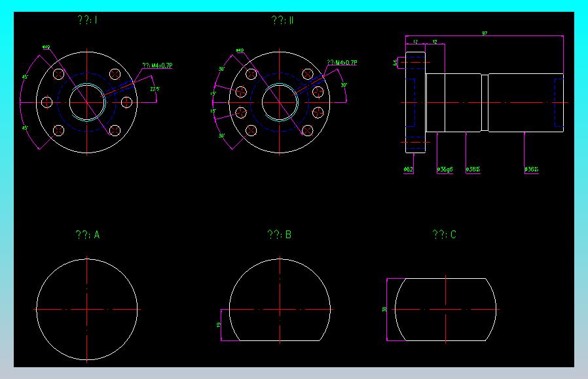Select the double-flat profile outline in view C
The width and height of the screenshot is (588, 379).
pos(445,310)
